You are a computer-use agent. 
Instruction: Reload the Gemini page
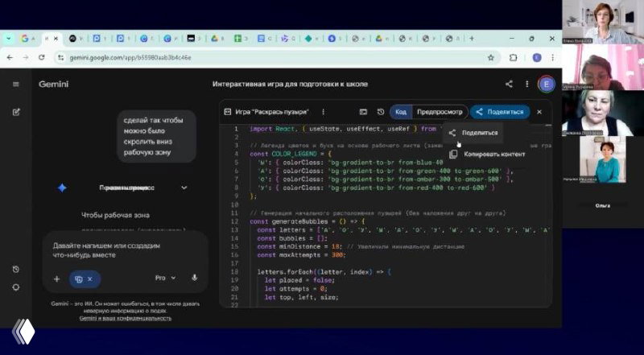click(42, 57)
